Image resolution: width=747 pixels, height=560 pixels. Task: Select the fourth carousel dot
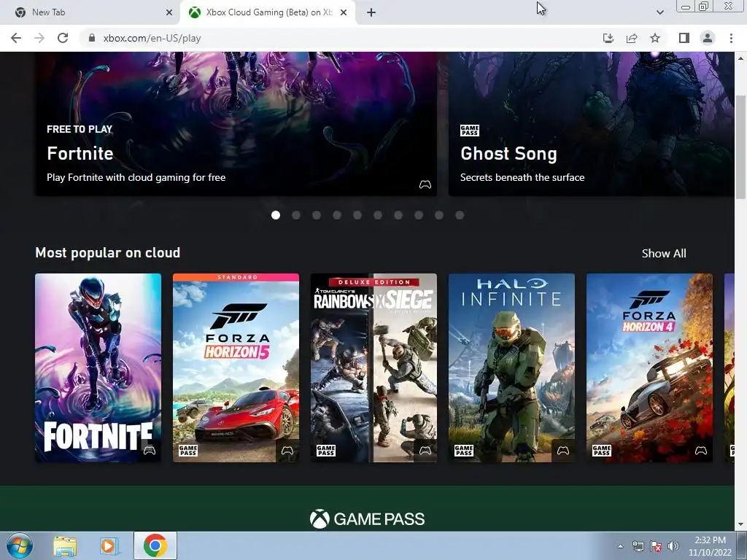337,215
